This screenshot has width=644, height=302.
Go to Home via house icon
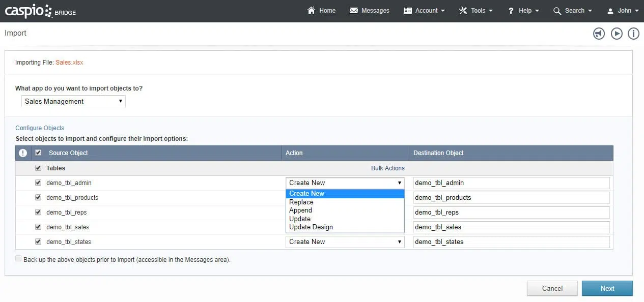[x=321, y=11]
